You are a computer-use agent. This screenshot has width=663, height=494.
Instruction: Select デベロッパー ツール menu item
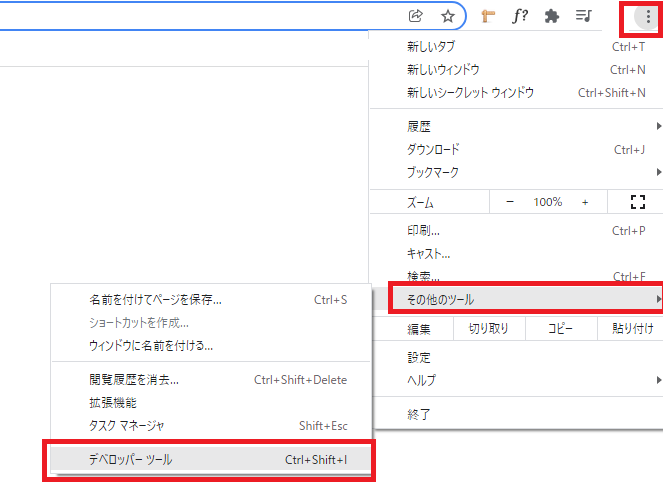209,460
